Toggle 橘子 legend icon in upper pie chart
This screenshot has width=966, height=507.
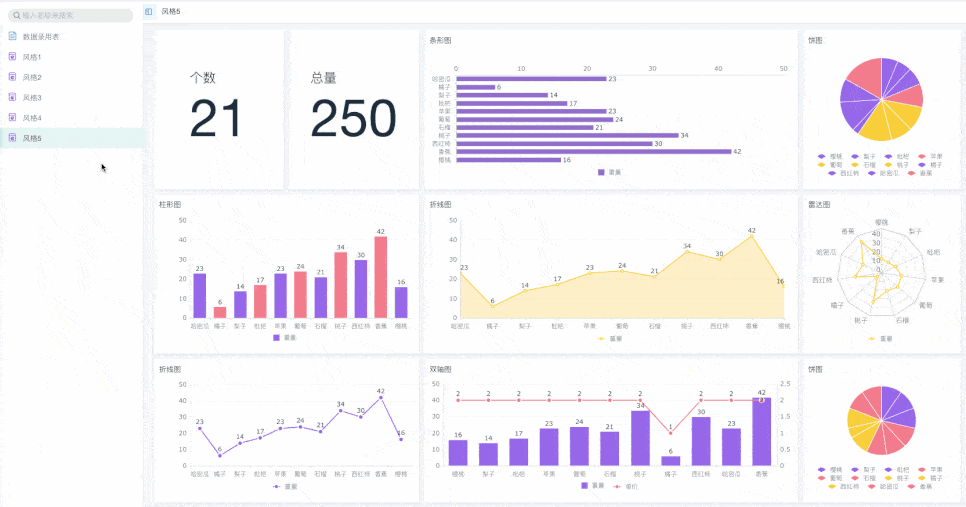(922, 165)
